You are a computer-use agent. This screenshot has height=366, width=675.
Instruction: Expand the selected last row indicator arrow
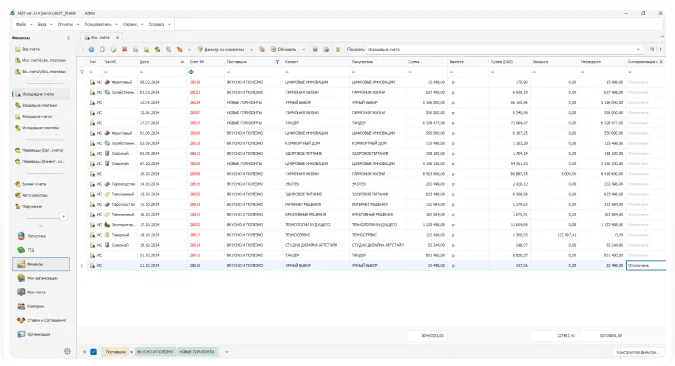82,266
